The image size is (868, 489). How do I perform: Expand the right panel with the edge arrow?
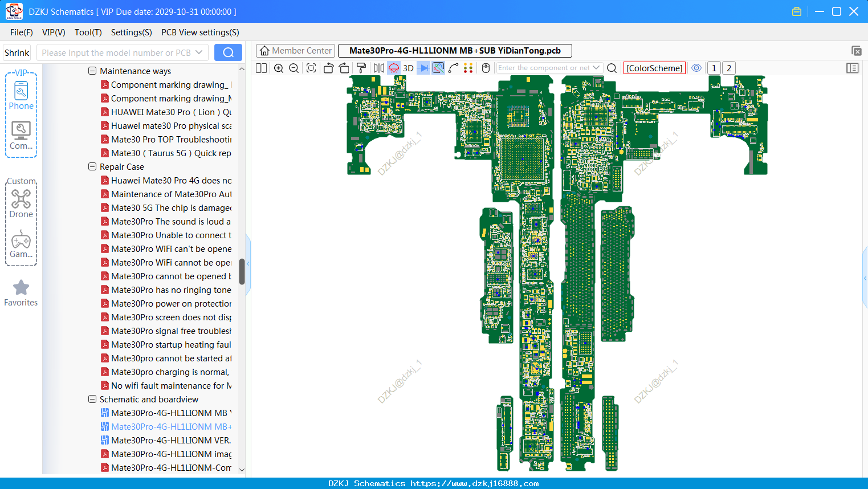(865, 278)
